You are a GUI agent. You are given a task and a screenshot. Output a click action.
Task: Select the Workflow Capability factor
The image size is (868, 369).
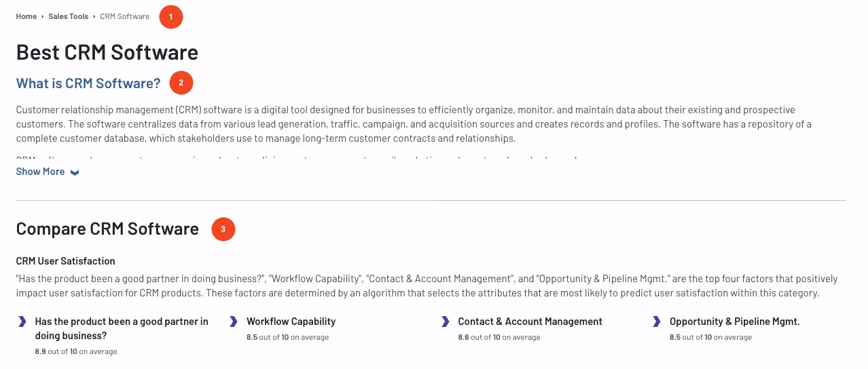click(291, 322)
